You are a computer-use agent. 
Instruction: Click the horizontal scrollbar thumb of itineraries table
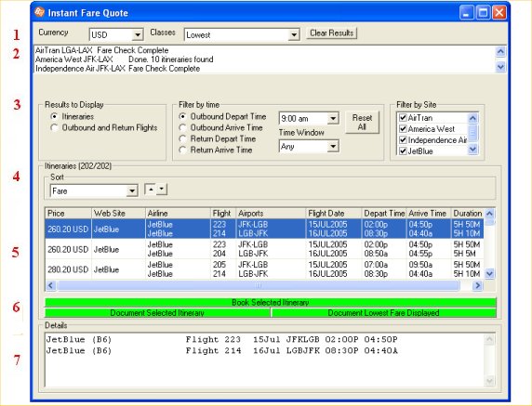click(259, 286)
